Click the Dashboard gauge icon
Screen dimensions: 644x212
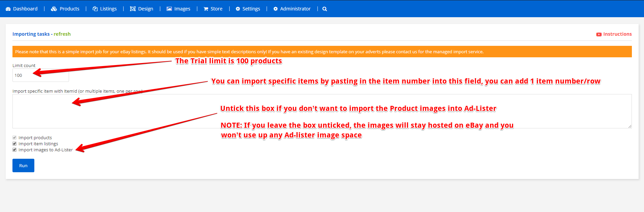(x=8, y=9)
